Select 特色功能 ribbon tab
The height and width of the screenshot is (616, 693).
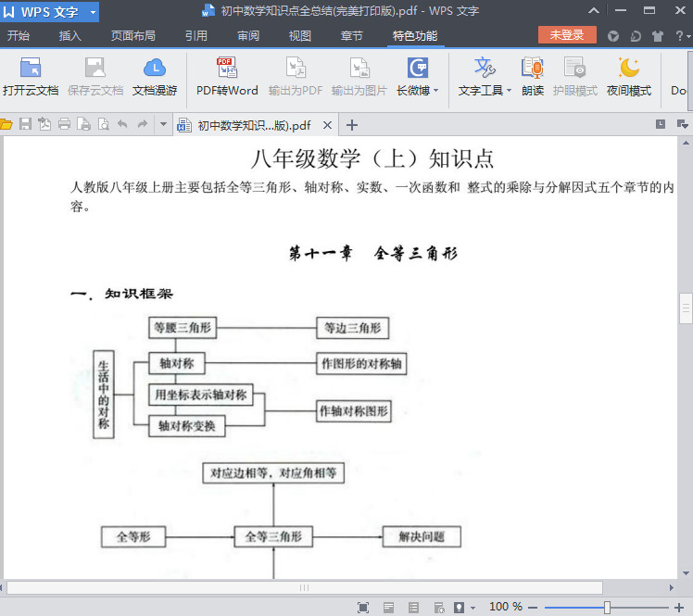415,36
